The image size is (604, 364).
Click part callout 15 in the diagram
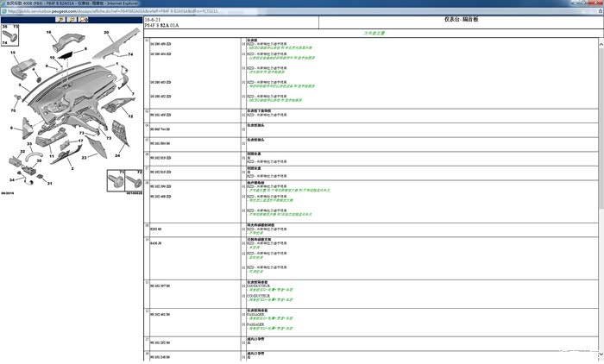(x=13, y=53)
